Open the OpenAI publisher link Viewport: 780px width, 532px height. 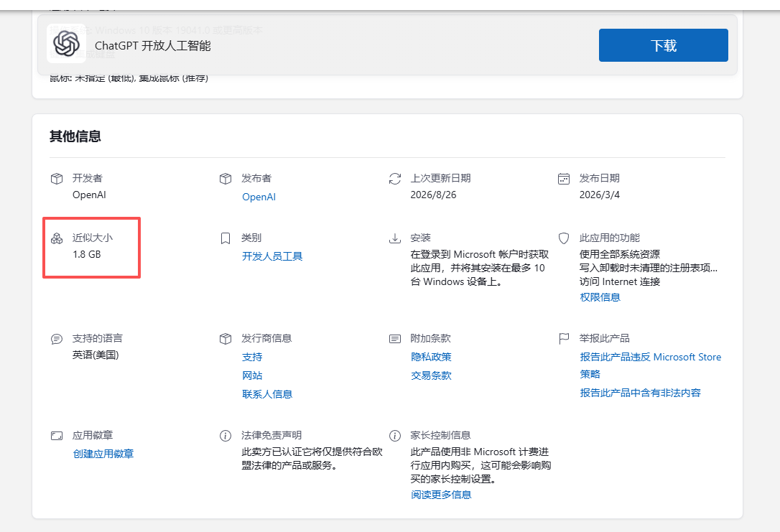pyautogui.click(x=259, y=197)
